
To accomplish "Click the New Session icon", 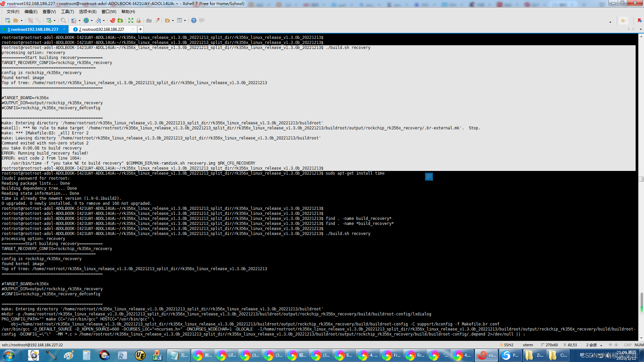I will point(7,20).
